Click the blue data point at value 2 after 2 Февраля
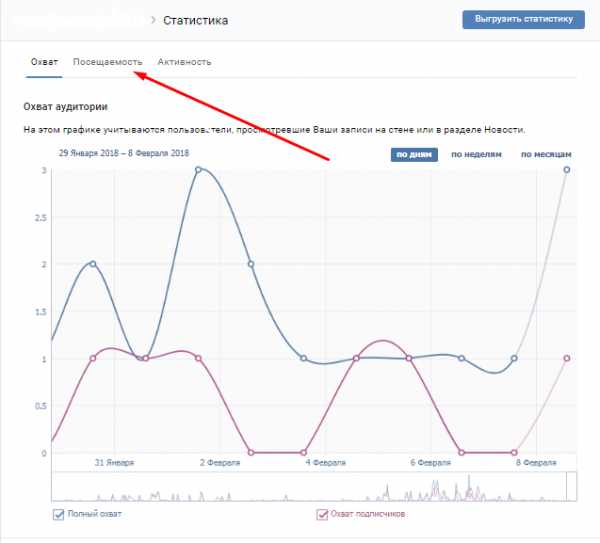Image resolution: width=600 pixels, height=543 pixels. point(251,264)
